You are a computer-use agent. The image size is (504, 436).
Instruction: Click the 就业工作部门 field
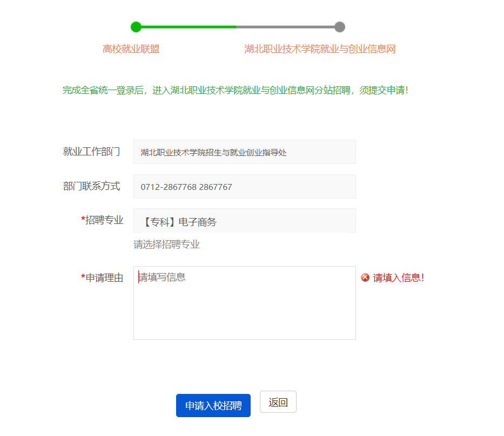coord(244,152)
